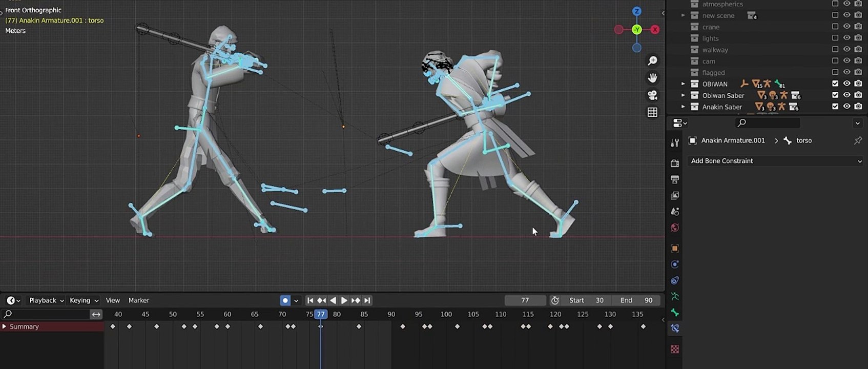Uncheck the OBIWAN collection checkbox
868x369 pixels.
coord(835,84)
